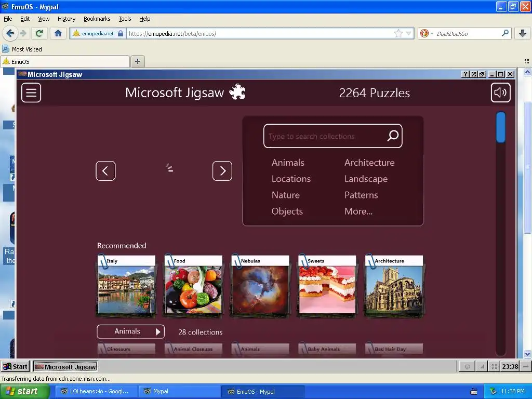Focus the browser address bar
532x399 pixels.
click(x=260, y=33)
